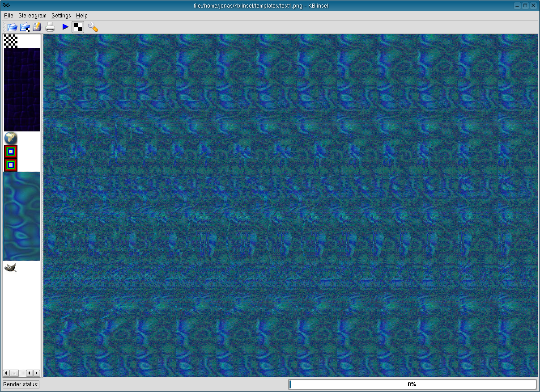Open the File menu
Viewport: 540px width, 392px height.
click(9, 15)
